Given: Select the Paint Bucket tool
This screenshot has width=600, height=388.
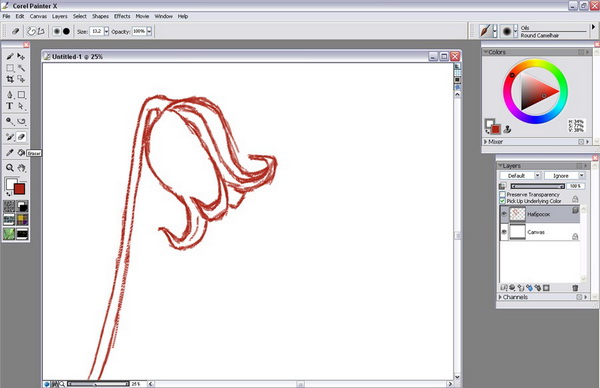Looking at the screenshot, I should pyautogui.click(x=21, y=152).
